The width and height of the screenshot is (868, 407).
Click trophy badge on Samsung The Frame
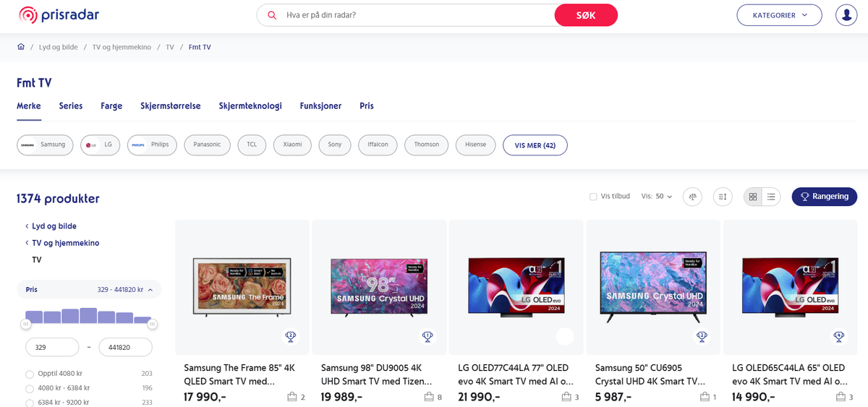pos(291,336)
